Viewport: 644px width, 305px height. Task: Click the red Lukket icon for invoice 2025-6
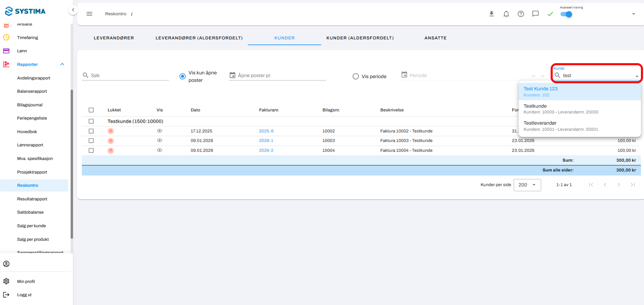(111, 131)
